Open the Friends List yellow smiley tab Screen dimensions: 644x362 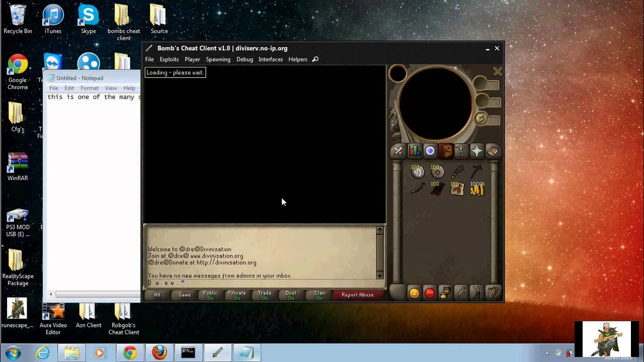(414, 293)
